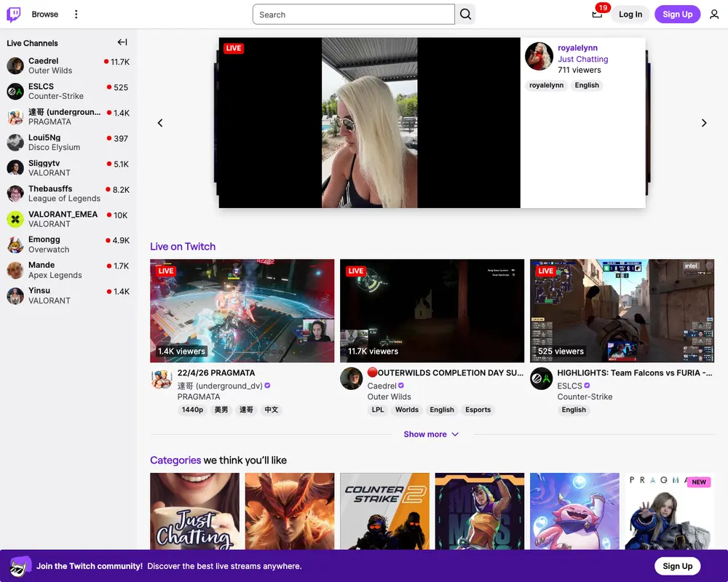Click Thebausffs avatar in the sidebar
Image resolution: width=728 pixels, height=582 pixels.
tap(15, 194)
